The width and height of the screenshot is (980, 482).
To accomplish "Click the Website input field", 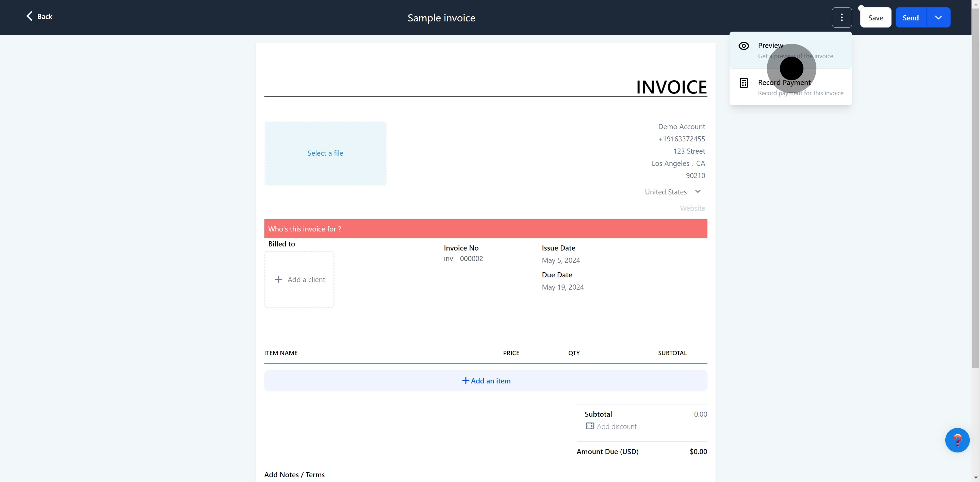I will [692, 208].
